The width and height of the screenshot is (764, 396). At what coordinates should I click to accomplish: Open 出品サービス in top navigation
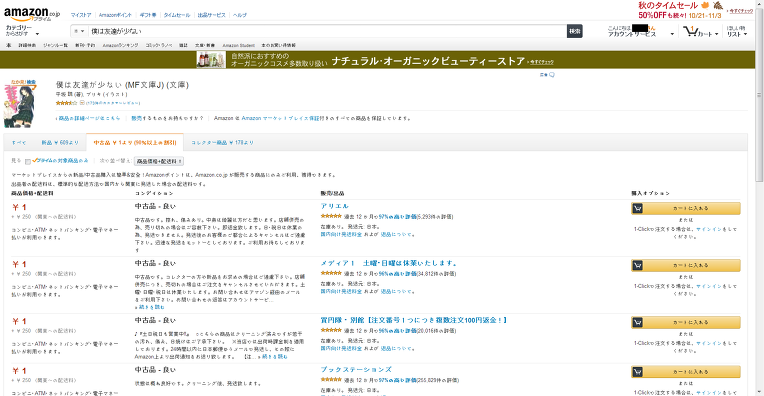[211, 15]
